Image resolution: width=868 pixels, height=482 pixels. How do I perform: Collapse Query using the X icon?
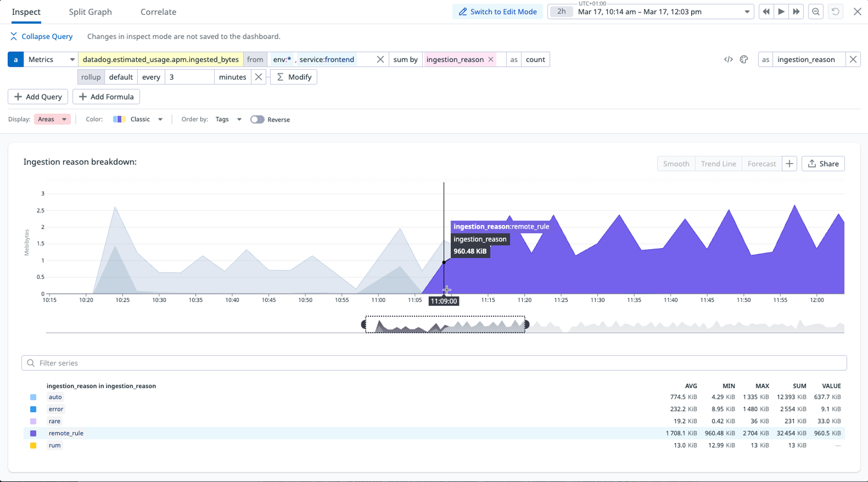[x=13, y=36]
